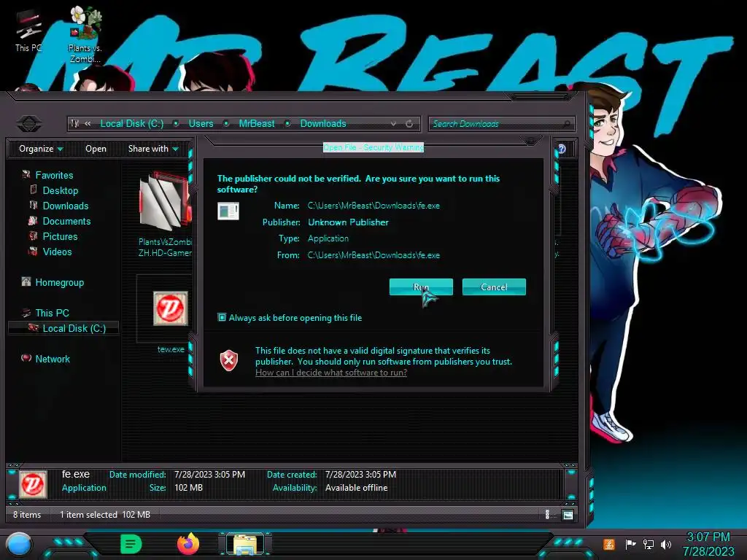Select Videos in the navigation pane
Viewport: 747px width, 560px height.
coord(57,252)
